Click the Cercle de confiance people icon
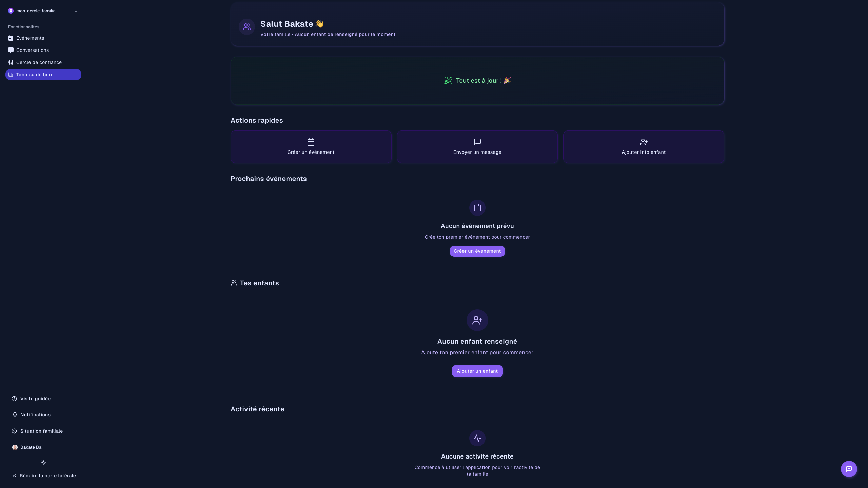Screen dimensions: 868x488 pyautogui.click(x=11, y=62)
